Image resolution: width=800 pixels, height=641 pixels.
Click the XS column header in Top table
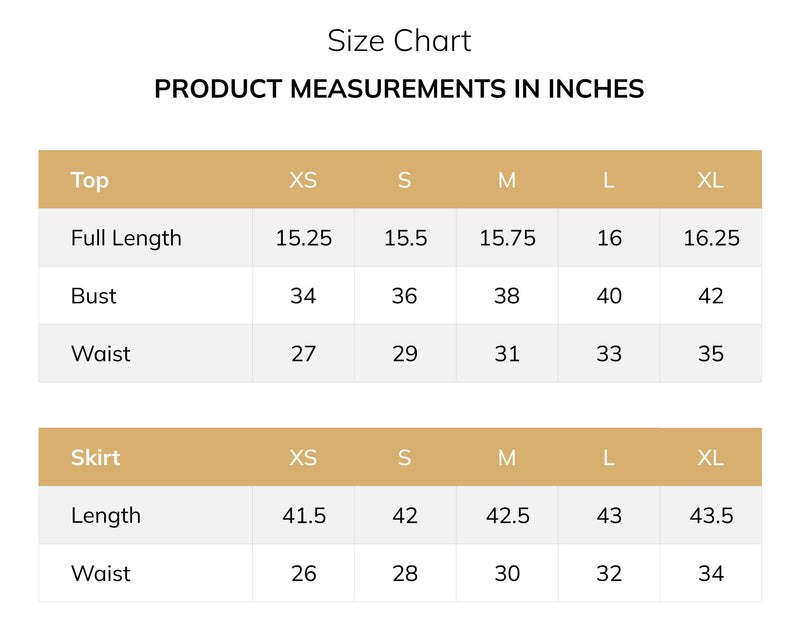pos(303,180)
